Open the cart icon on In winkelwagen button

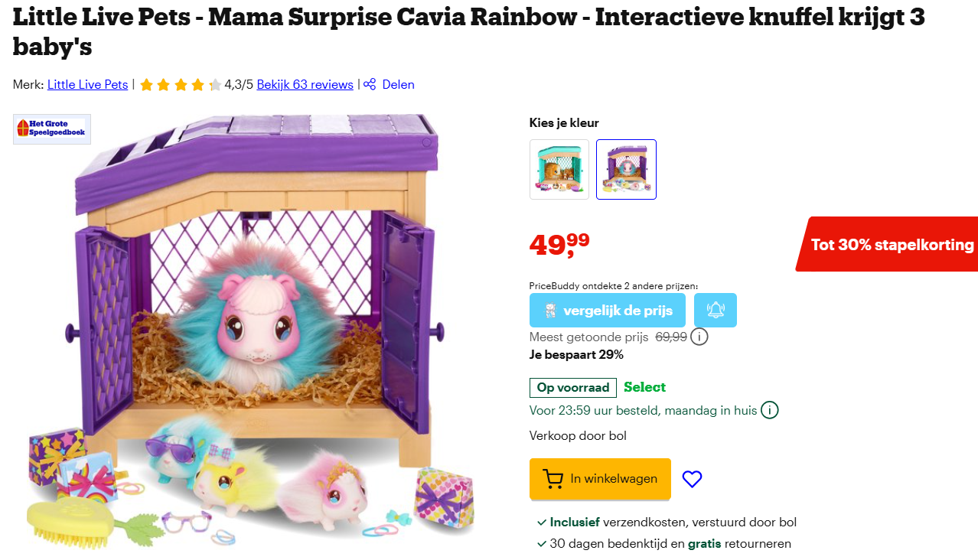[552, 479]
